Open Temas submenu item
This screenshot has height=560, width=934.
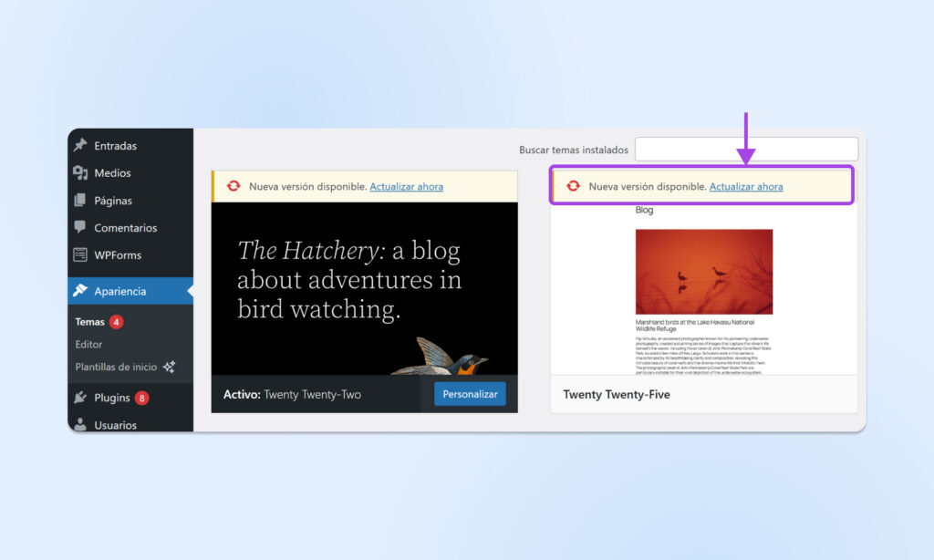click(90, 322)
